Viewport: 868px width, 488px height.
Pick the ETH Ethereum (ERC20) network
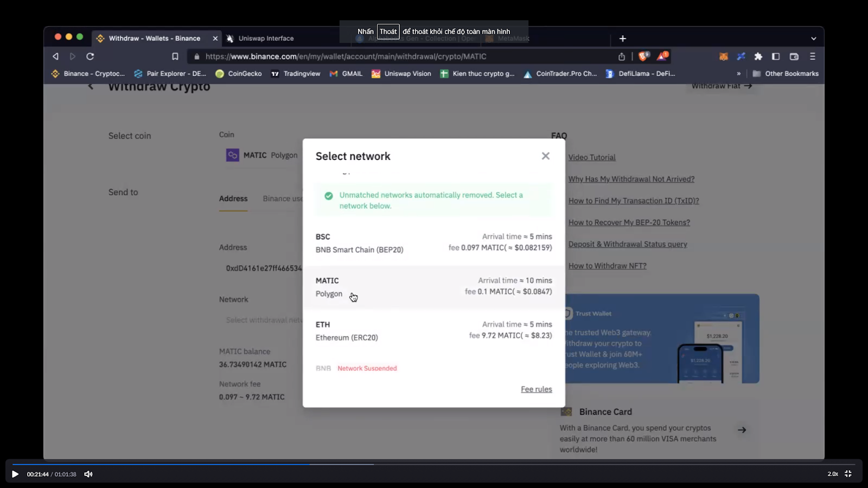pyautogui.click(x=433, y=331)
